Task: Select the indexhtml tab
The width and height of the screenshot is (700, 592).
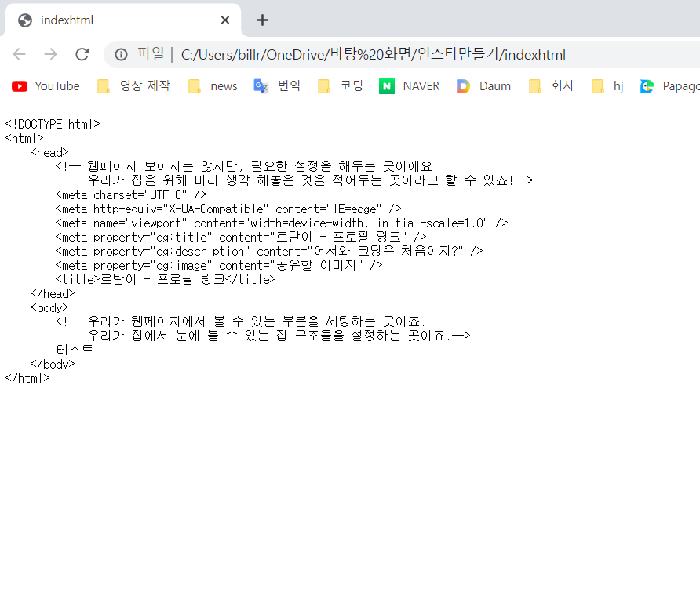Action: 123,20
